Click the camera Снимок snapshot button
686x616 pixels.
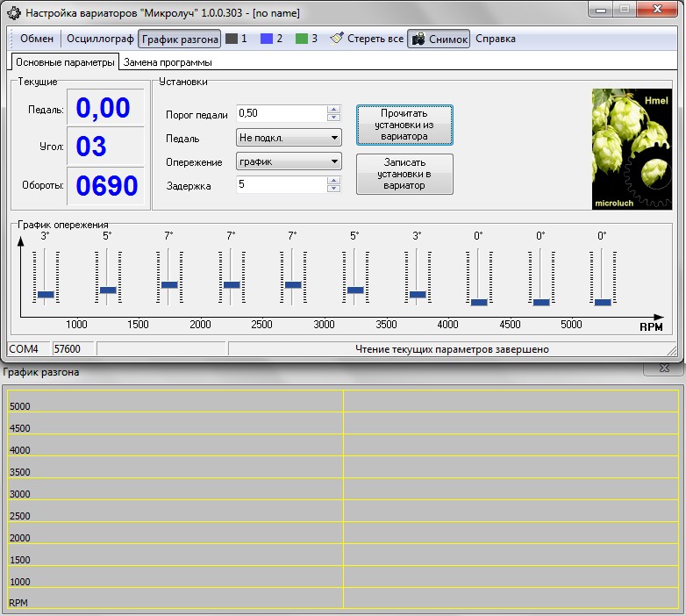point(439,39)
